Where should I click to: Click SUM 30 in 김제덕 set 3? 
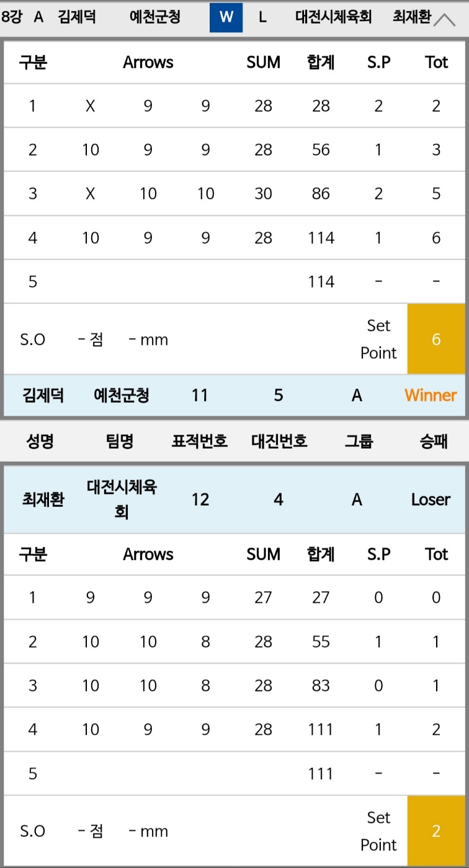pos(263,194)
